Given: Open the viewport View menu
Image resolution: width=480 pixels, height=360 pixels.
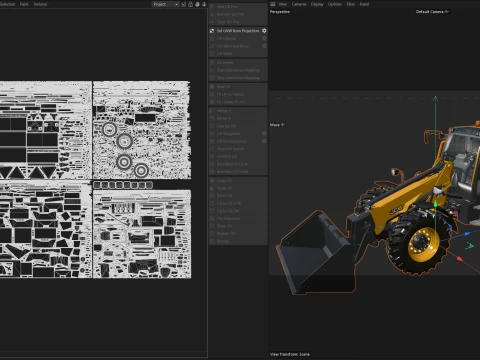Looking at the screenshot, I should (283, 4).
